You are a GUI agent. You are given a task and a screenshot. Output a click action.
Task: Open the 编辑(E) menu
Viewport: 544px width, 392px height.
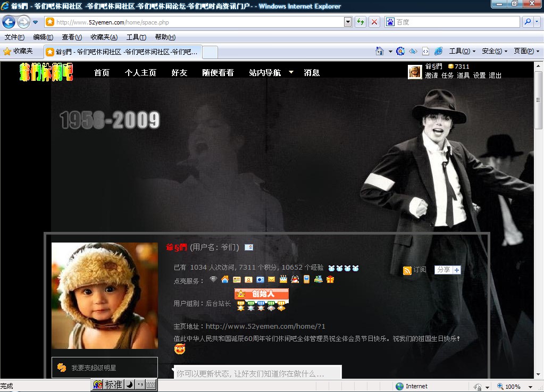[43, 37]
